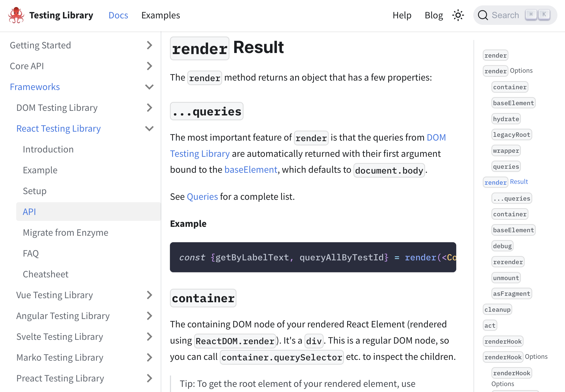The height and width of the screenshot is (392, 565).
Task: Select Cheatsheet in the sidebar
Action: point(45,274)
